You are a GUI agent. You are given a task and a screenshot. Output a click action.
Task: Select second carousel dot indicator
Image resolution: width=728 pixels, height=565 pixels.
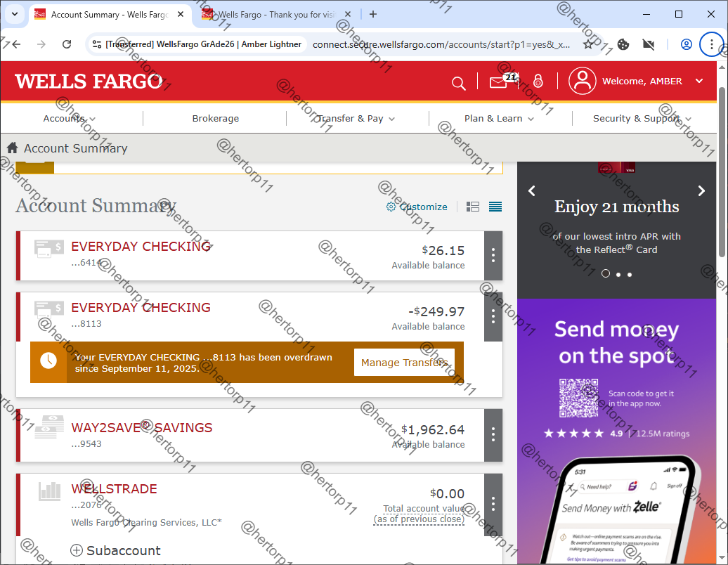click(x=618, y=274)
